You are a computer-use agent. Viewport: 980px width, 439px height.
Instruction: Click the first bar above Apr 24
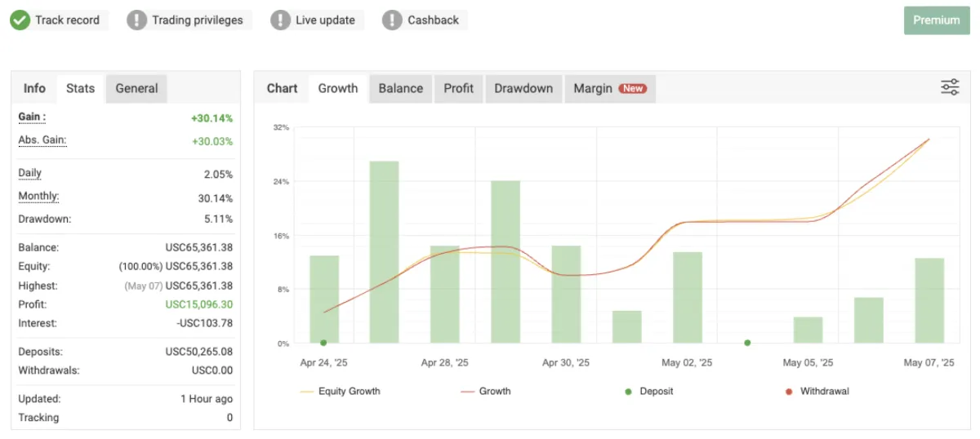pos(324,299)
